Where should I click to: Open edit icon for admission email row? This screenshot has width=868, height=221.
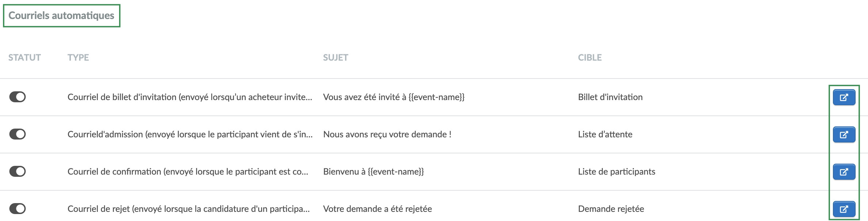[x=844, y=134]
